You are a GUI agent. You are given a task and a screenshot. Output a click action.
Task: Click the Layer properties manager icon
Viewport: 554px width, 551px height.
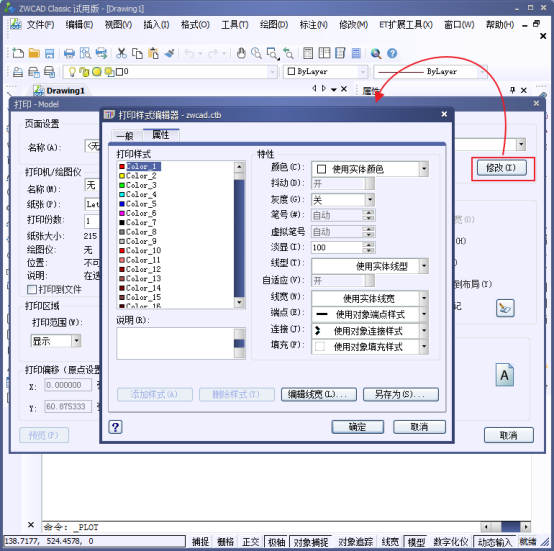click(18, 72)
